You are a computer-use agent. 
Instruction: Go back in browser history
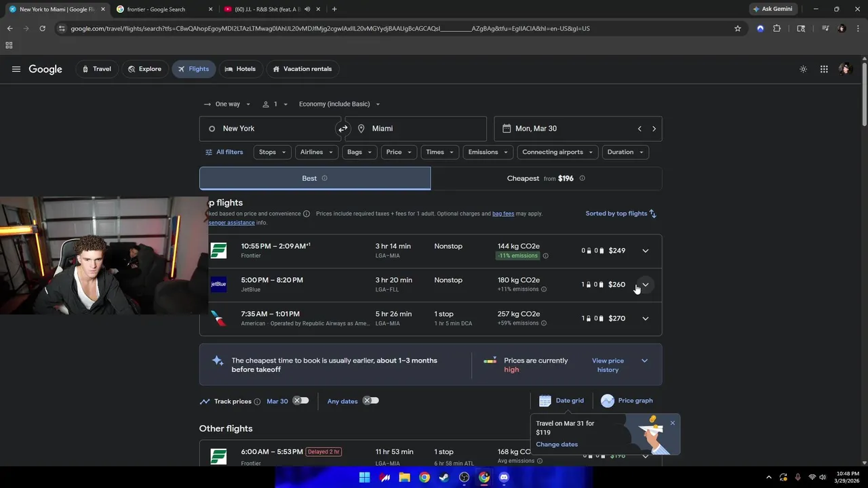(x=9, y=28)
